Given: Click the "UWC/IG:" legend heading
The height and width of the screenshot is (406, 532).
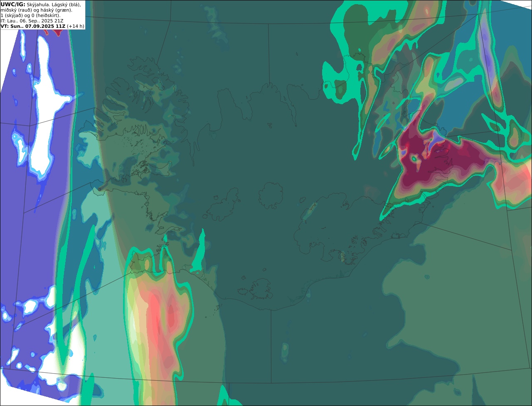Looking at the screenshot, I should tap(13, 5).
